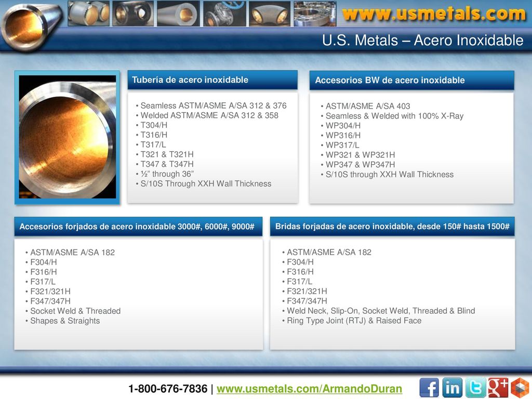This screenshot has width=532, height=399.
Task: Click the header thumbnail showing an elbow fitting
Action: (270, 14)
